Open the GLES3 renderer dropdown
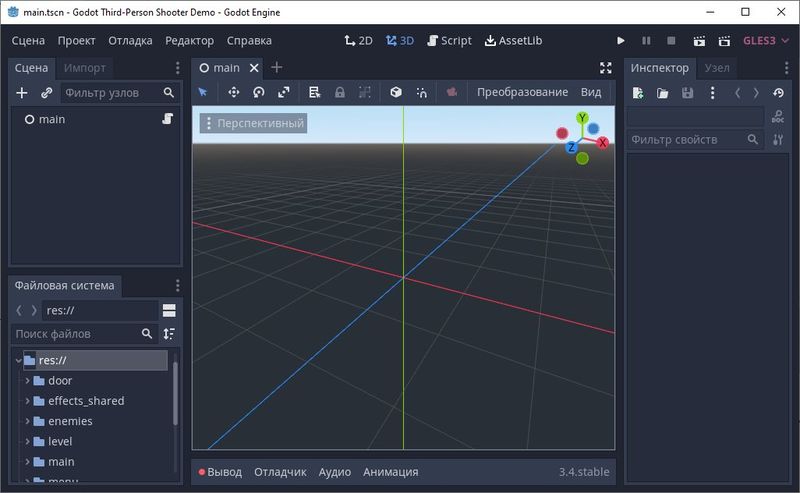 pos(765,40)
